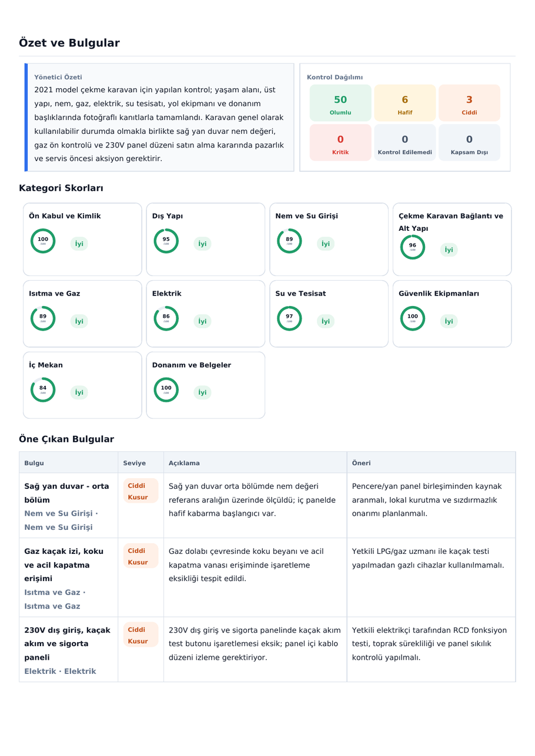The image size is (535, 756).
Task: Open the Sağ yan duvar - orta bölüm finding
Action: [267, 506]
